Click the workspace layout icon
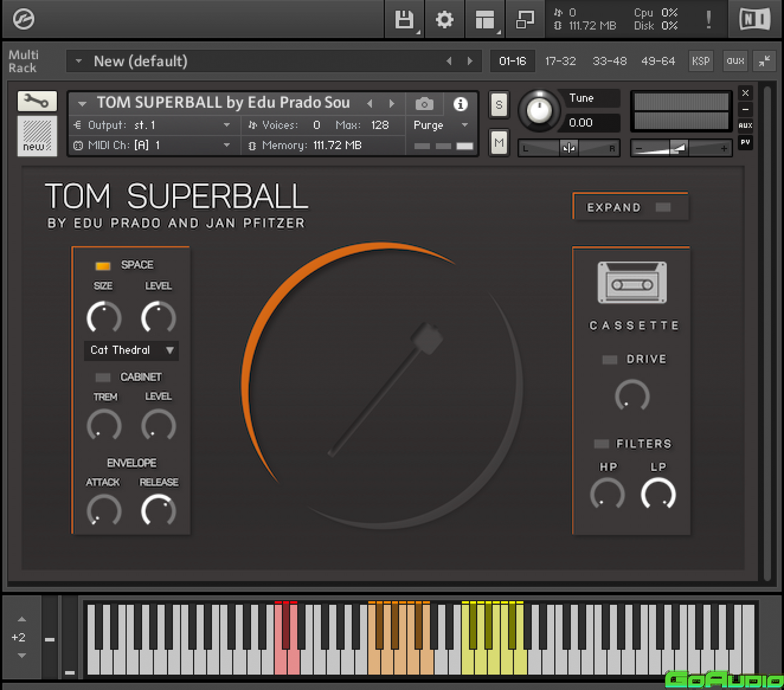The width and height of the screenshot is (784, 690). 485,20
